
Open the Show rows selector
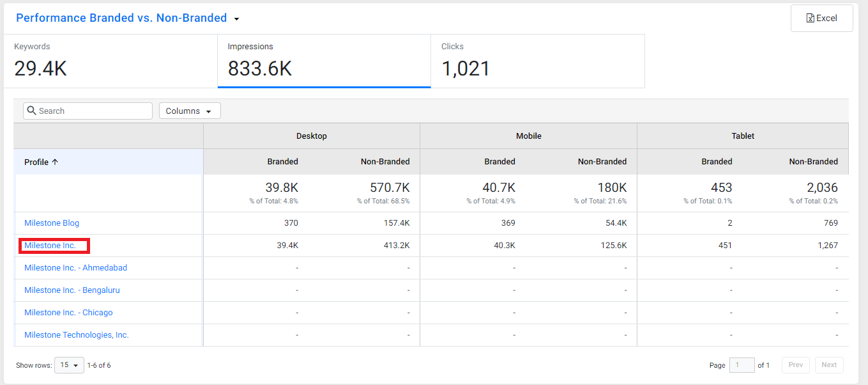coord(69,365)
